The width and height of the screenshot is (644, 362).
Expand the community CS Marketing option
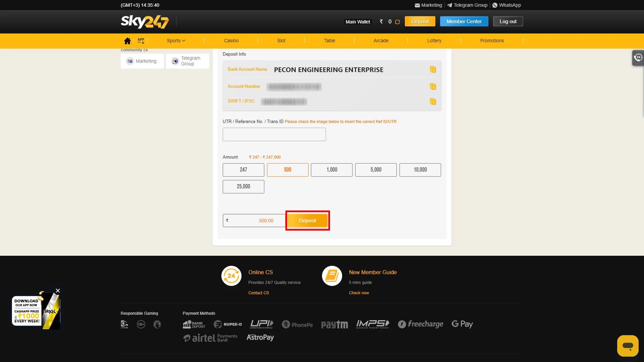pos(143,61)
